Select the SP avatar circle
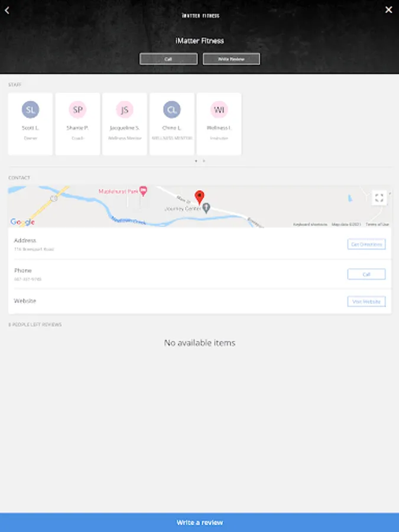 pyautogui.click(x=77, y=109)
